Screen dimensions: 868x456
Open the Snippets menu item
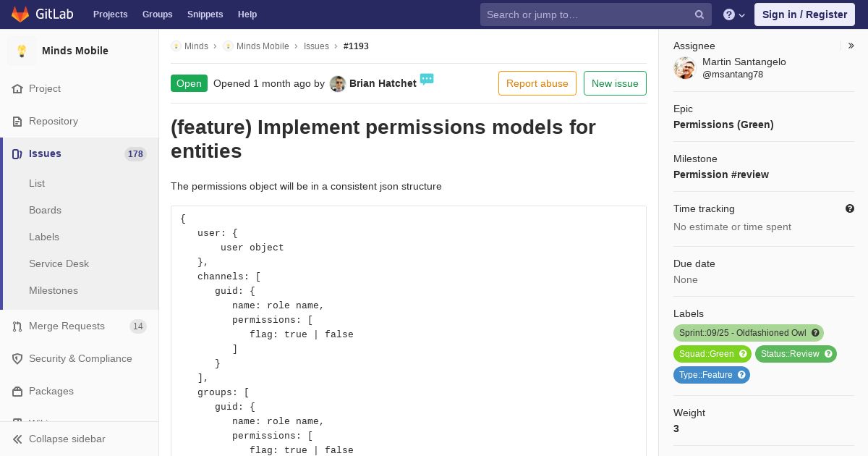(x=205, y=14)
